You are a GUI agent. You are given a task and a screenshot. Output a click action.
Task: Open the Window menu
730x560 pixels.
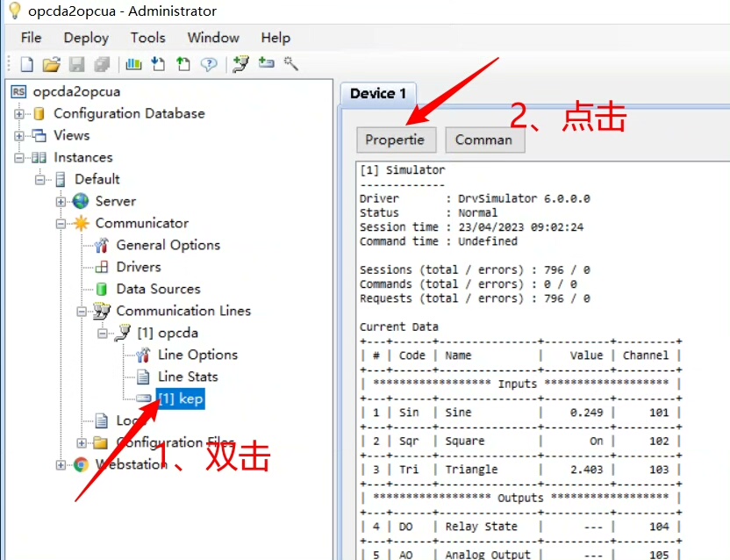213,38
